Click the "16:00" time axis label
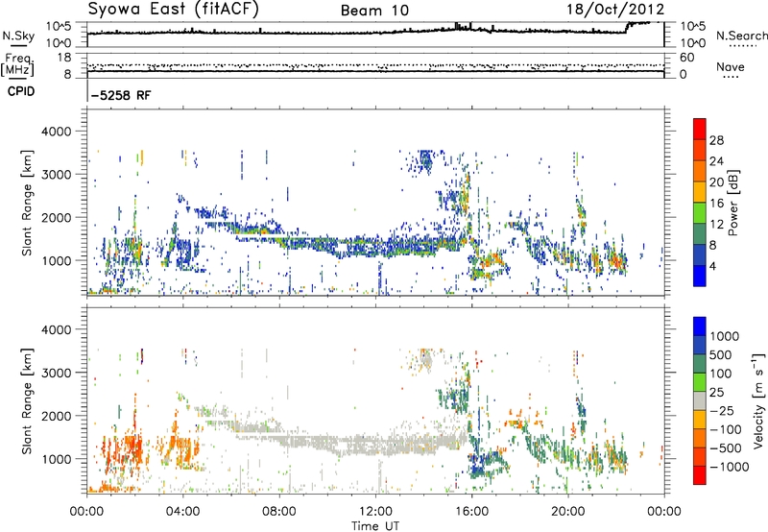The width and height of the screenshot is (768, 532). click(x=471, y=512)
